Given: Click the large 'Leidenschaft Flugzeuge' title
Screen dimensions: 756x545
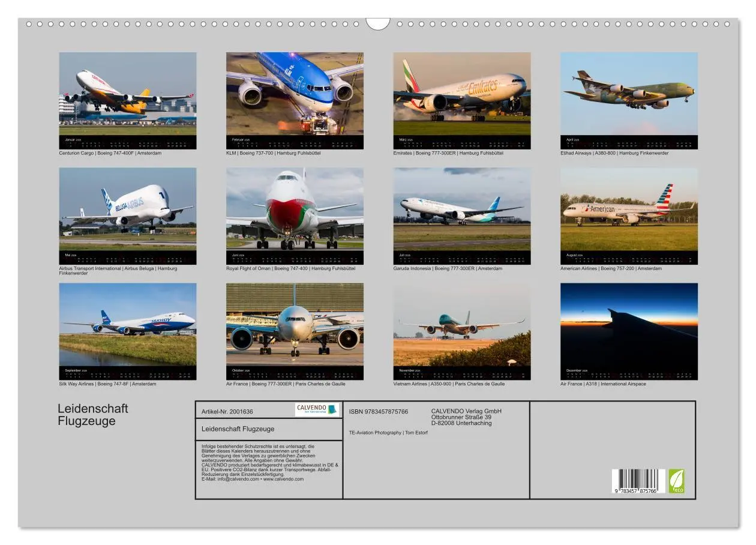Looking at the screenshot, I should (x=93, y=415).
